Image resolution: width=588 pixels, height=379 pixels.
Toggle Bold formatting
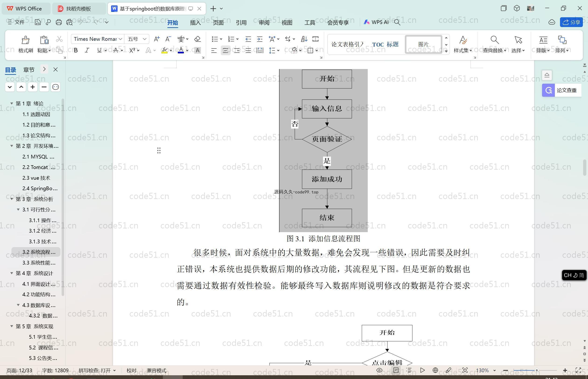[76, 50]
